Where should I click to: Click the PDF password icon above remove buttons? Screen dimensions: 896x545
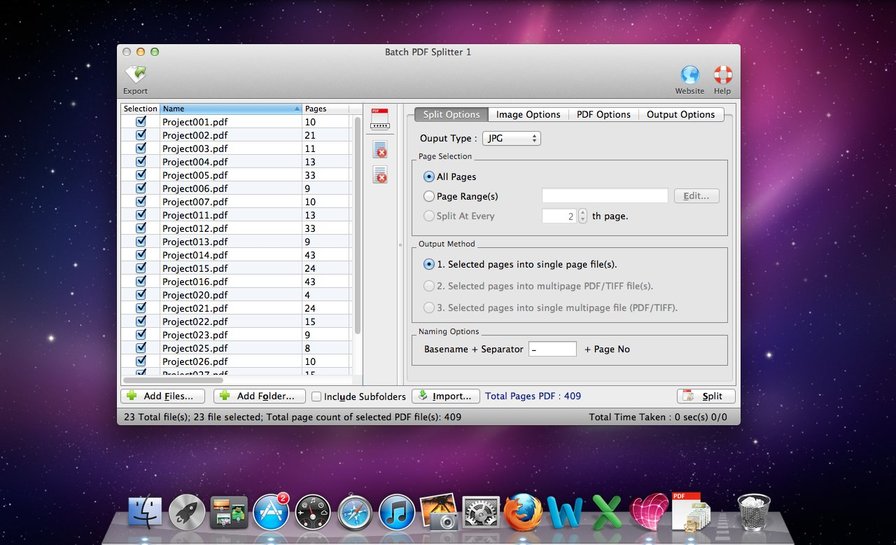[x=379, y=119]
